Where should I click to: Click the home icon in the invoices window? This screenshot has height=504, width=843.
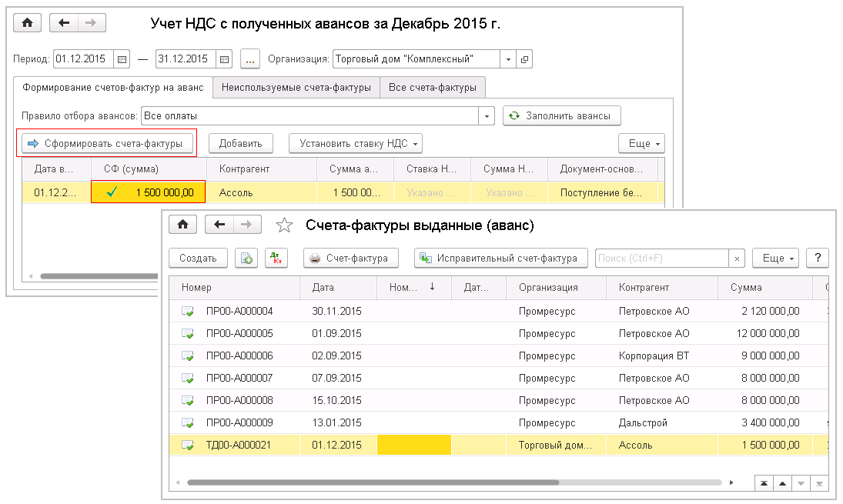point(182,225)
